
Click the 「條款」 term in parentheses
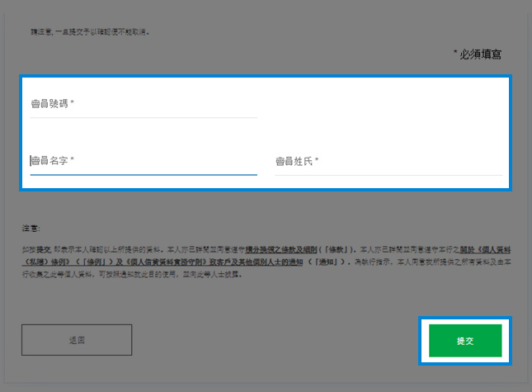tap(337, 250)
